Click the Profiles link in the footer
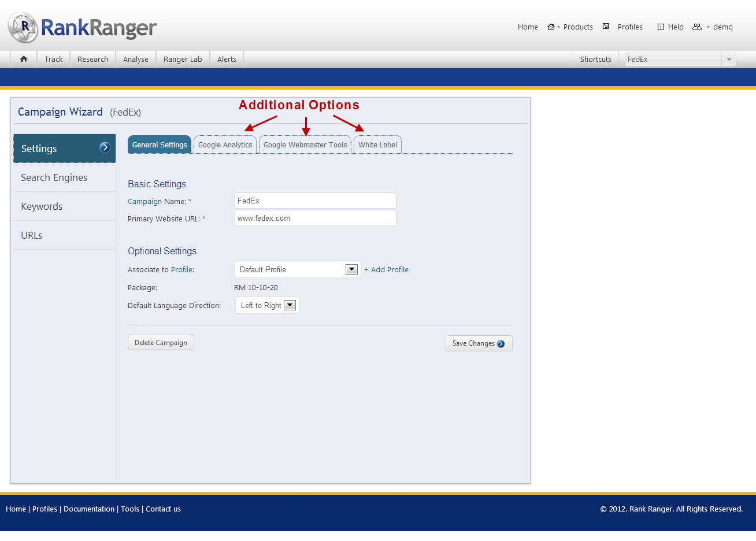 point(45,509)
